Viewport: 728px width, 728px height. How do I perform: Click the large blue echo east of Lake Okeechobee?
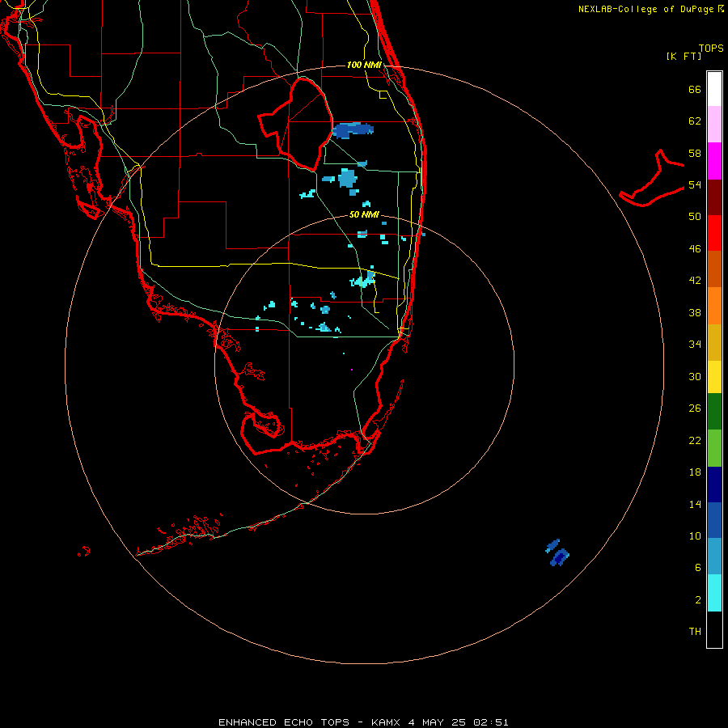(x=353, y=130)
